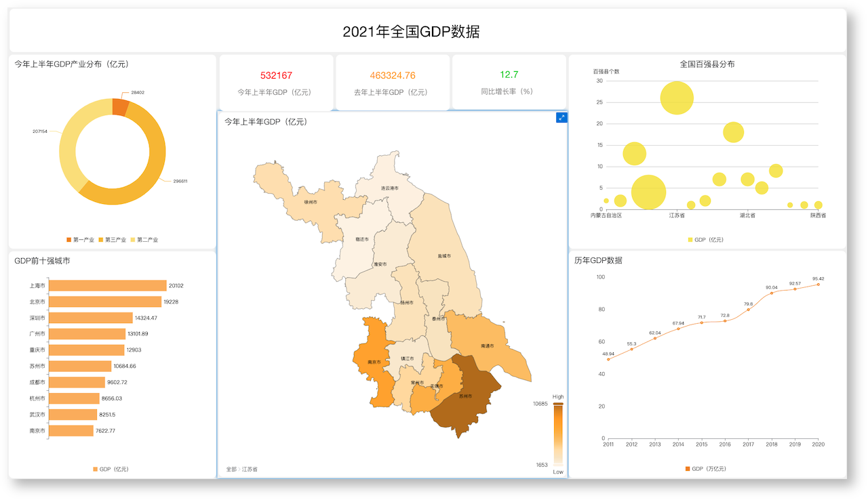Toggle 第三产业 legend in donut chart
This screenshot has width=868, height=500.
(x=113, y=240)
